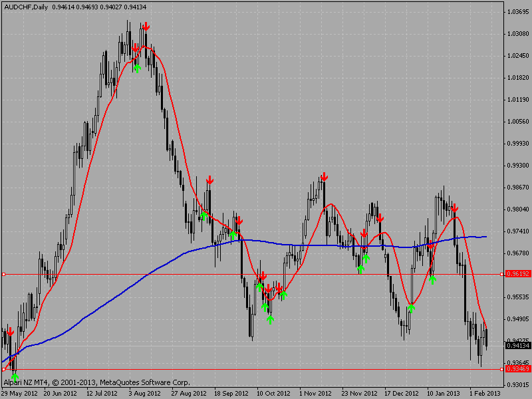Click the 1.00560 price axis label
The image size is (532, 399).
coord(518,122)
